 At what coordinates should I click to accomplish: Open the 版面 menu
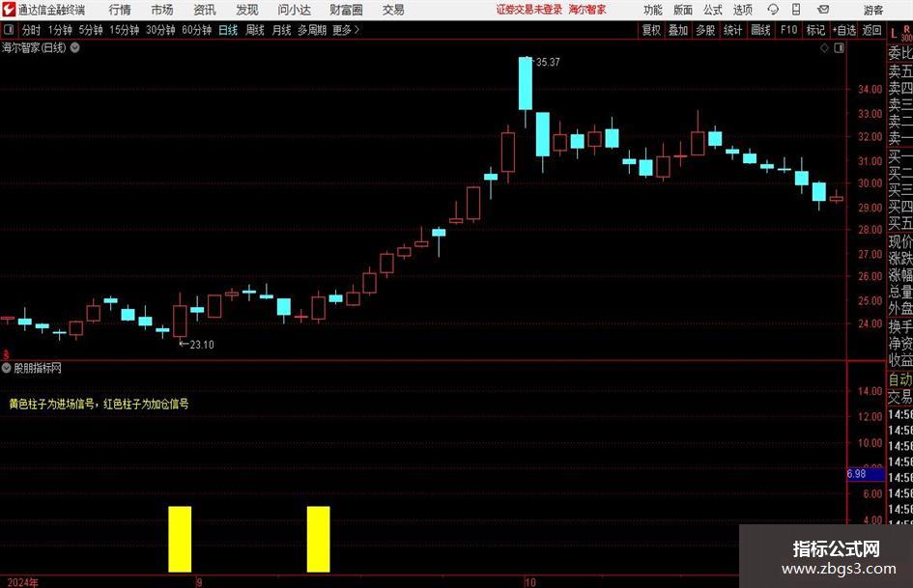[683, 10]
